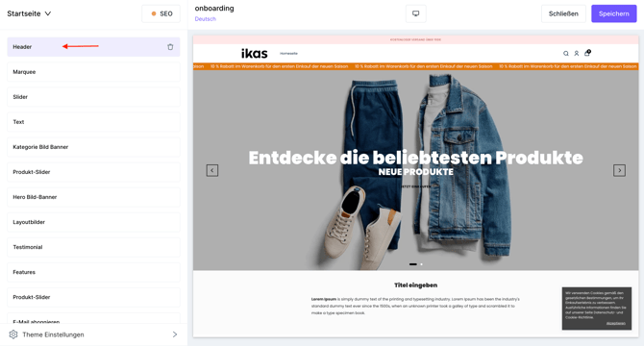Click the Schließen button
Viewport: 644px width, 346px height.
coord(563,13)
